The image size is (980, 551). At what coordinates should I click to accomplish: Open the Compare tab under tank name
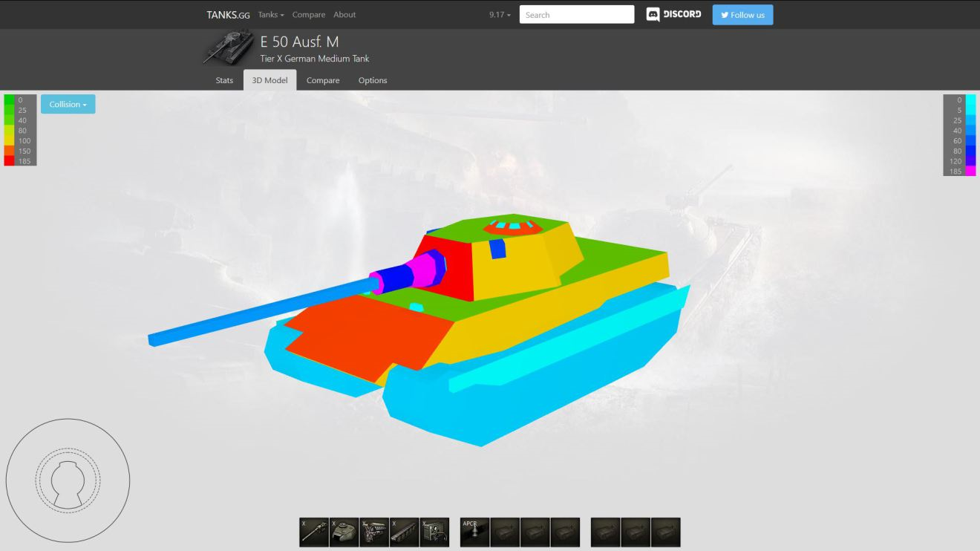pyautogui.click(x=323, y=80)
